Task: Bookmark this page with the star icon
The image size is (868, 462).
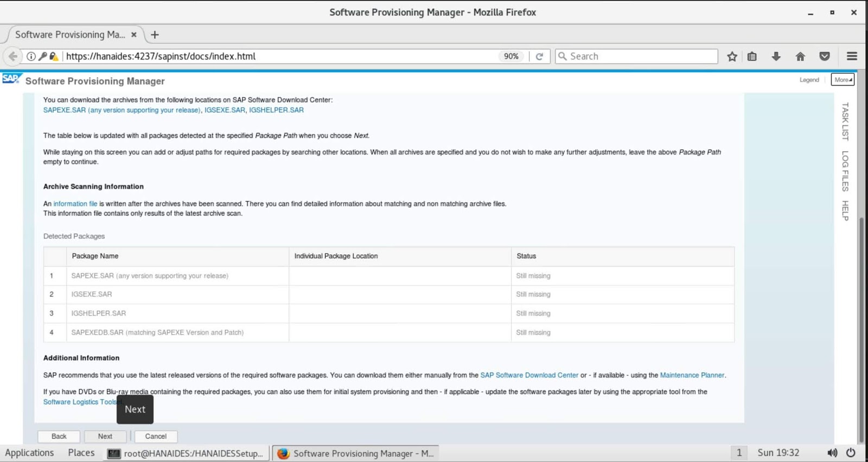Action: pos(732,56)
